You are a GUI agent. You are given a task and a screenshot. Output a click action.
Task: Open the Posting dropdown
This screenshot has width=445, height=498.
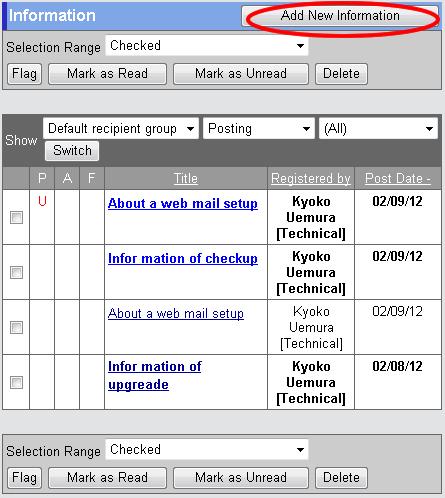pos(259,128)
